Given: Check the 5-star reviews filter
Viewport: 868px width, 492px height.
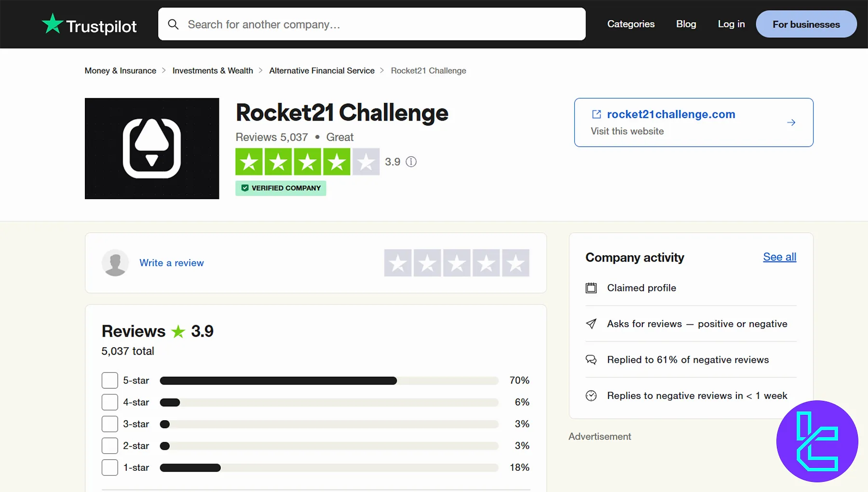Looking at the screenshot, I should tap(109, 380).
